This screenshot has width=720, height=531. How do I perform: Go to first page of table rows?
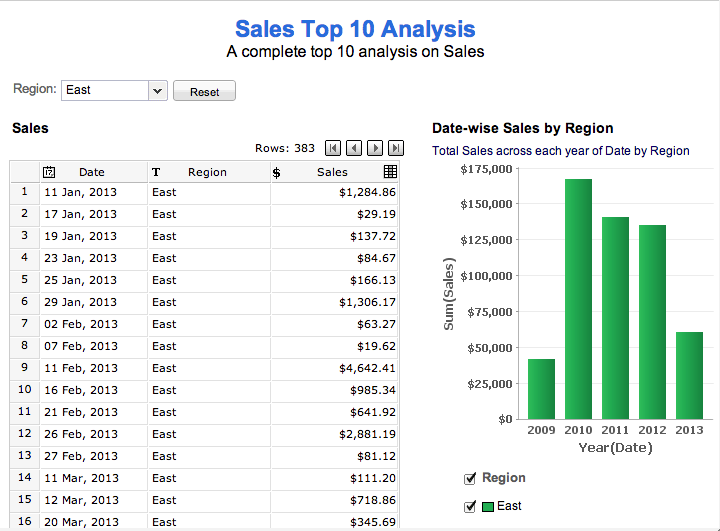tap(333, 148)
